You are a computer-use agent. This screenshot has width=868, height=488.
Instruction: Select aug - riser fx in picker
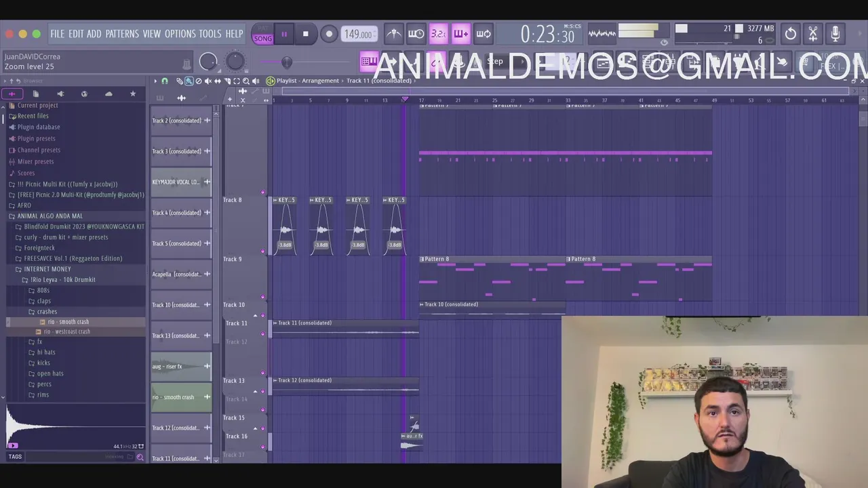181,367
